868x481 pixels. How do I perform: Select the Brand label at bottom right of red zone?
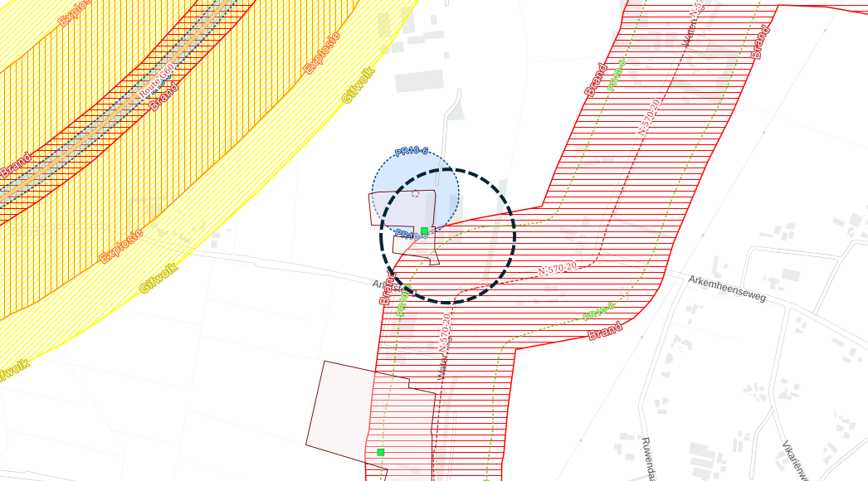(605, 333)
